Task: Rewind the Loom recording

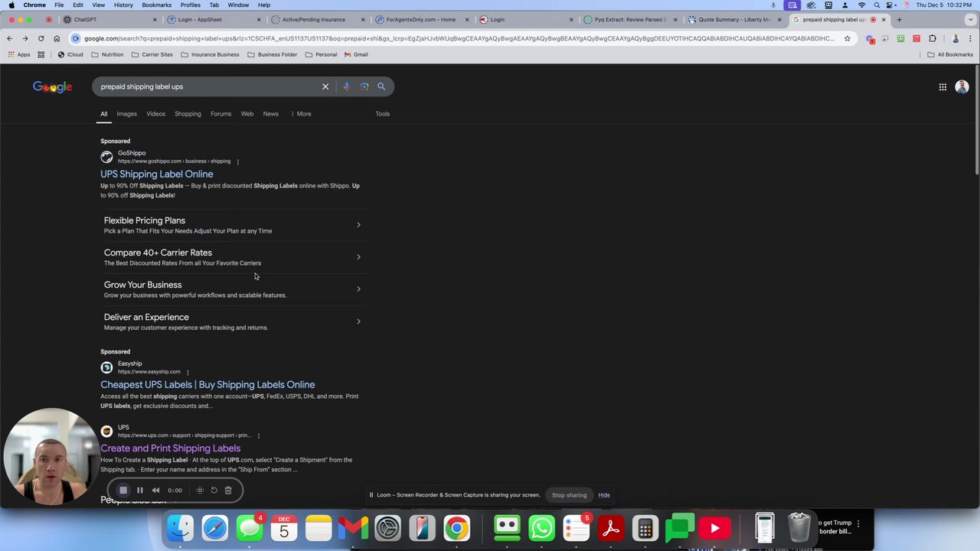Action: click(x=155, y=491)
